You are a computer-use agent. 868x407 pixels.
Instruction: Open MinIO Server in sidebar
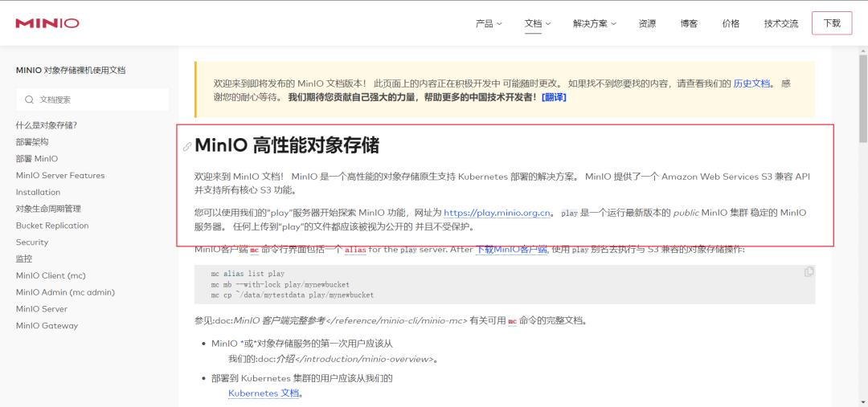tap(42, 308)
